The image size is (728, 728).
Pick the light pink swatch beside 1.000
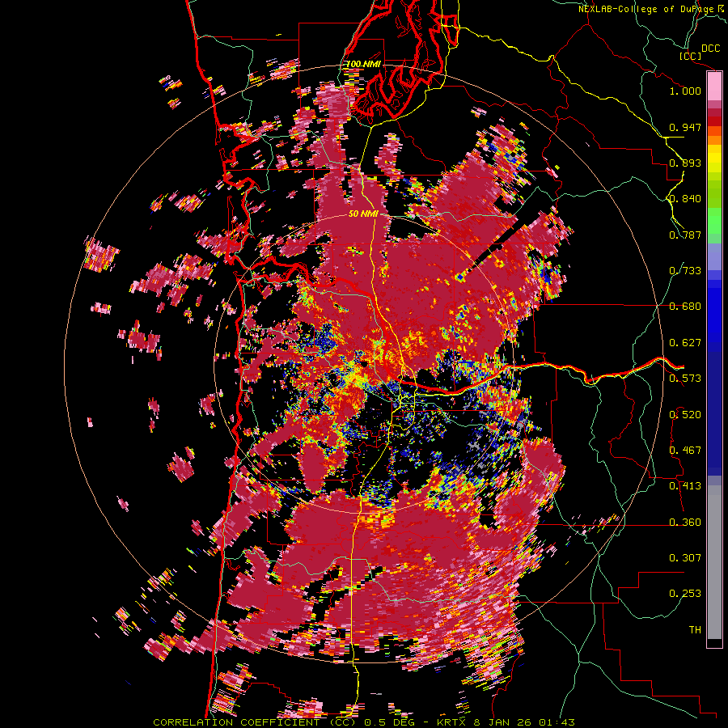point(714,87)
